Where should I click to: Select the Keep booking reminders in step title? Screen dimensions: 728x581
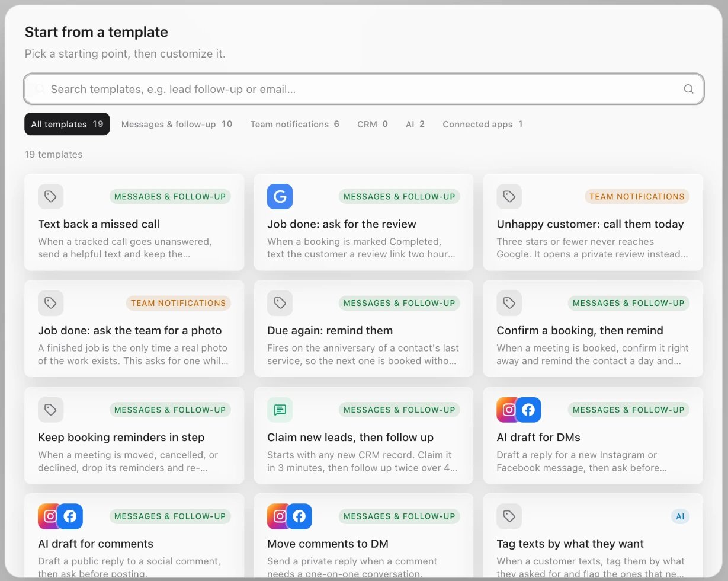click(x=121, y=438)
